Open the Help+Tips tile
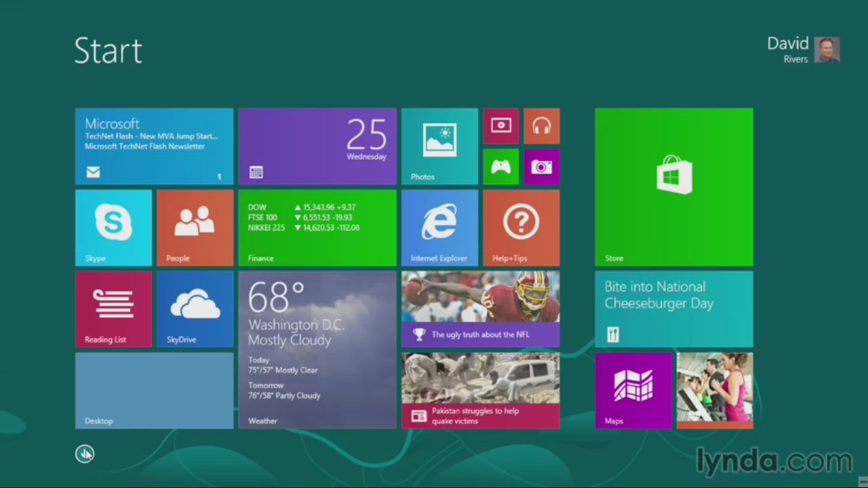The image size is (868, 488). click(x=521, y=227)
